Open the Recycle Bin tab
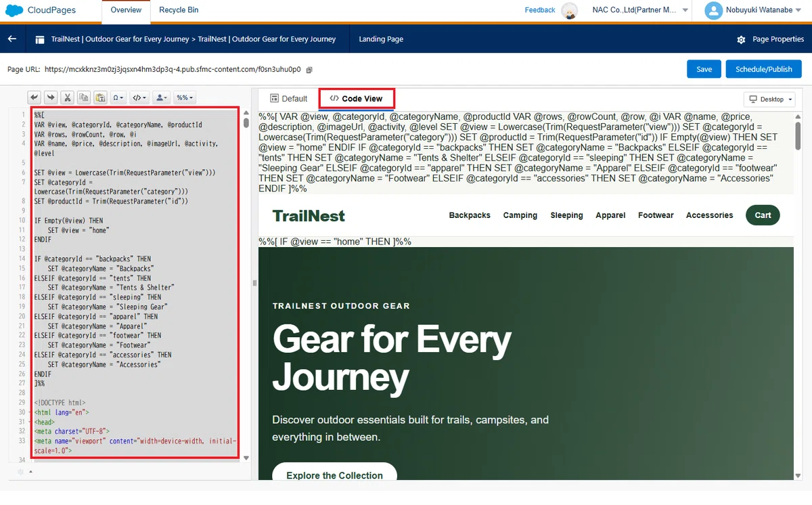The width and height of the screenshot is (812, 505). pyautogui.click(x=179, y=10)
